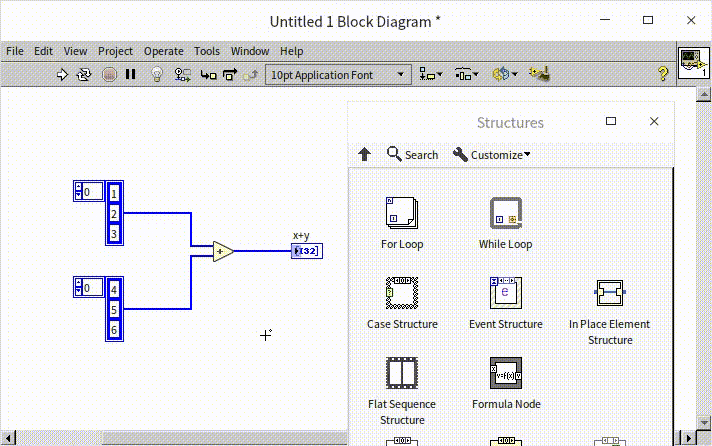Go up to the owning palette
Viewport: 712px width, 446px height.
(364, 154)
